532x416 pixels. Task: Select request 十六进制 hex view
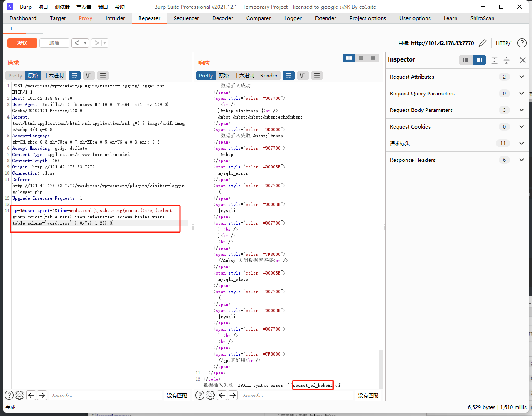[x=54, y=75]
